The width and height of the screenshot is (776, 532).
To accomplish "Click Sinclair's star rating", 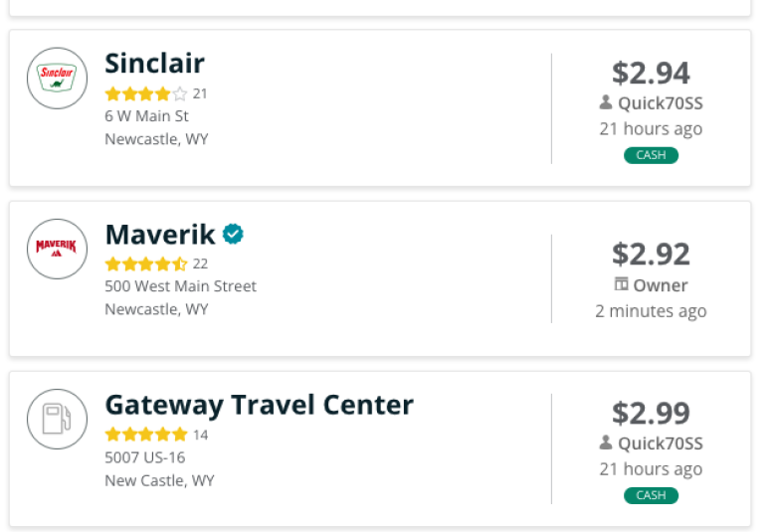I will 146,93.
